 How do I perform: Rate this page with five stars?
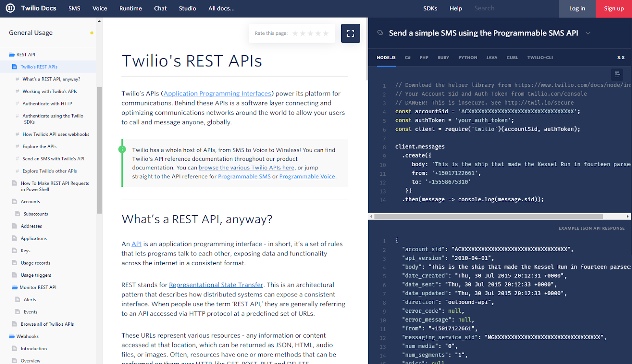point(325,33)
